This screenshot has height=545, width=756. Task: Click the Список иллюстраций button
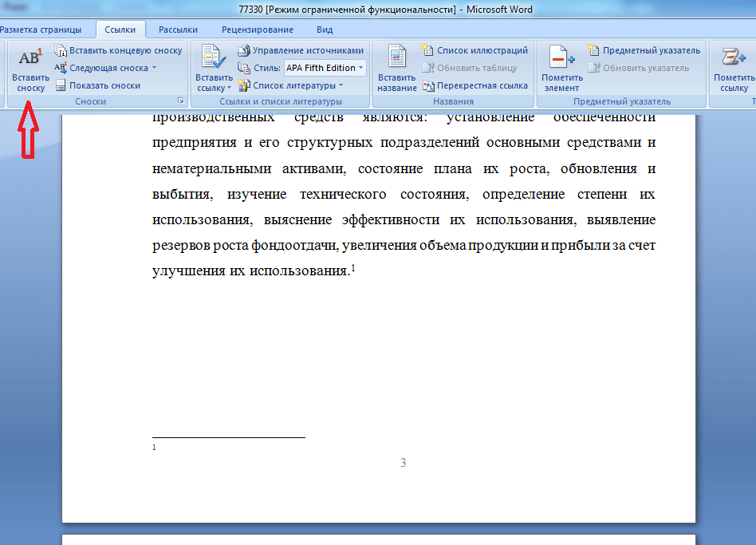click(x=469, y=50)
